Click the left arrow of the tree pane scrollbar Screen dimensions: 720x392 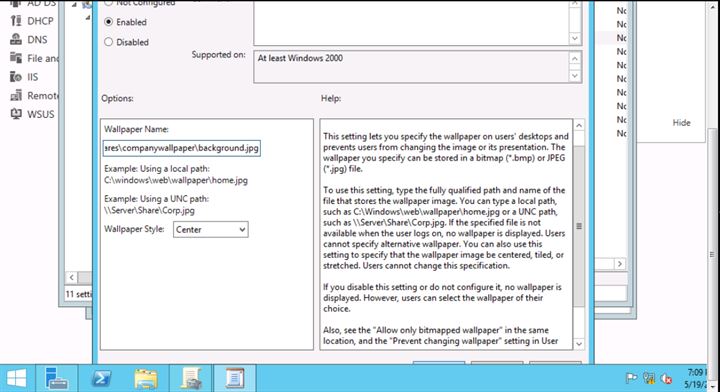[72, 277]
